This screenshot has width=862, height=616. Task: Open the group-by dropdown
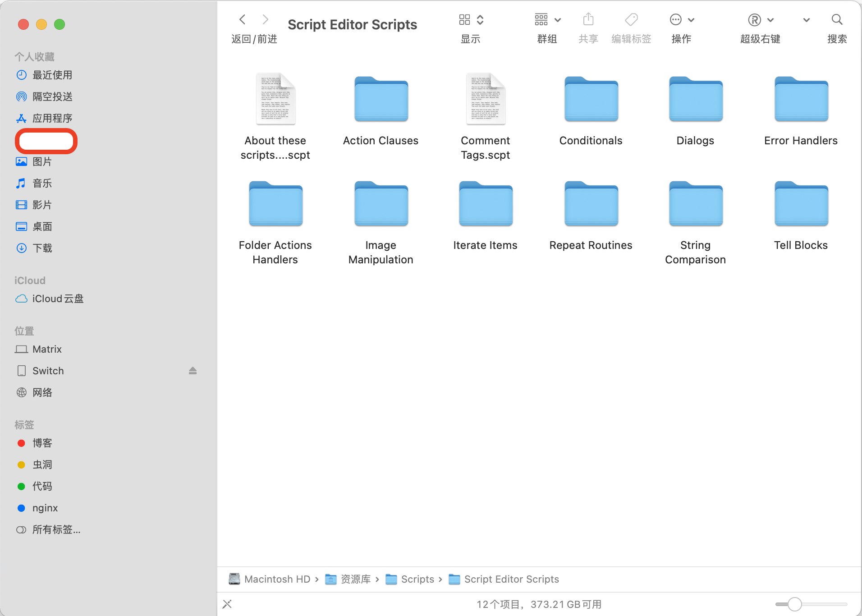click(x=547, y=19)
